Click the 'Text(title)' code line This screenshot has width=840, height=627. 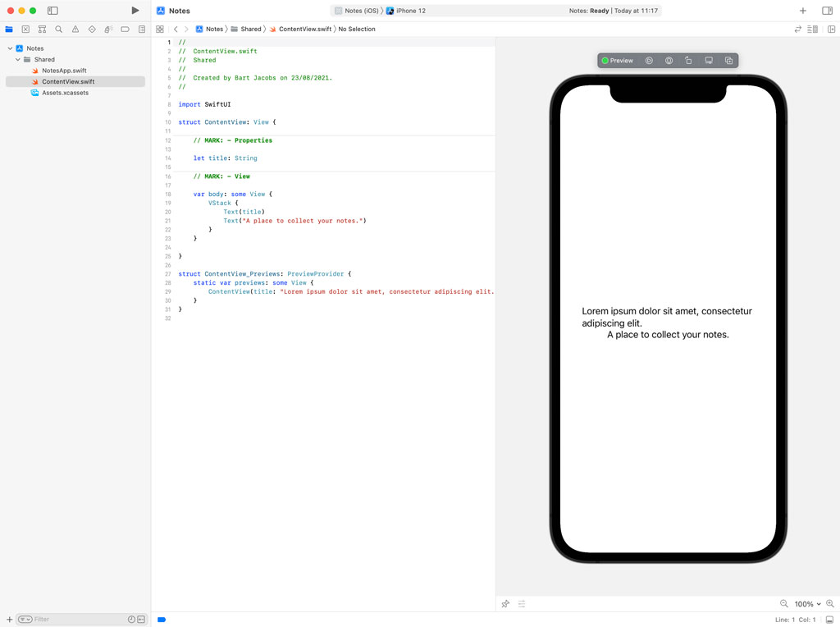point(244,212)
